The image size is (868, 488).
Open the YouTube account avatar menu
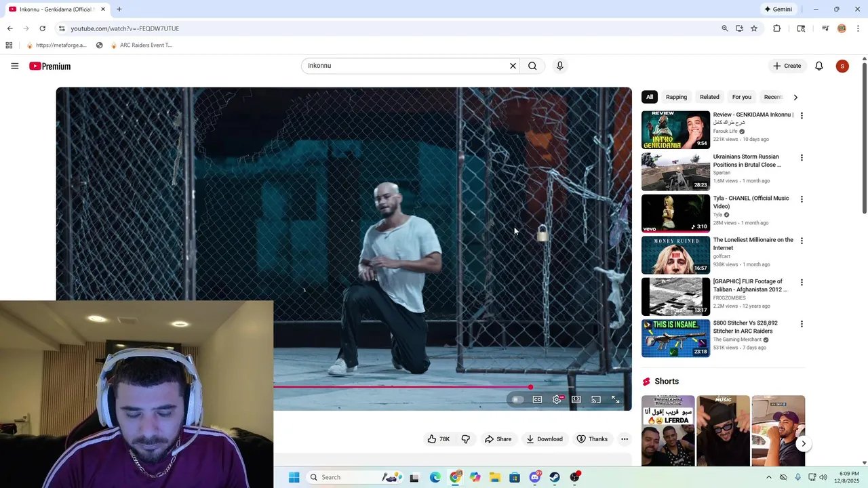(842, 66)
